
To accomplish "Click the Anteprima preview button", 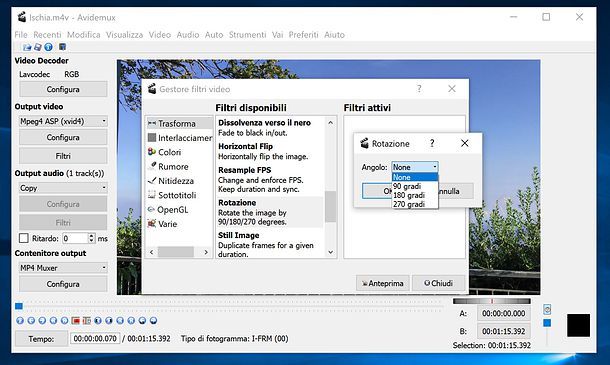I will (x=382, y=283).
